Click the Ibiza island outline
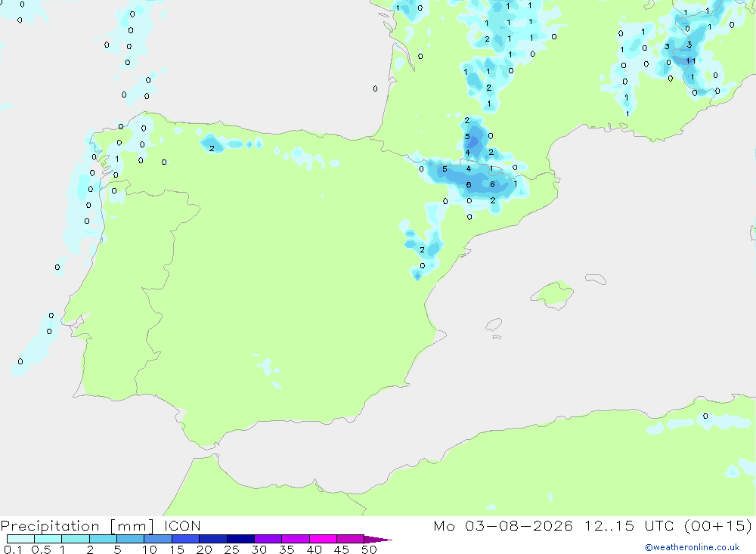This screenshot has height=554, width=756. 494,324
